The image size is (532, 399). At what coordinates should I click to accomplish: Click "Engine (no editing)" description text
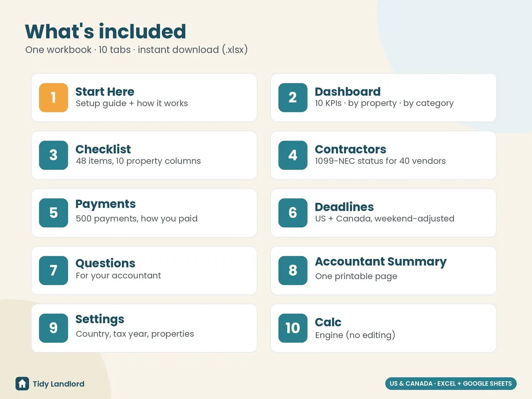click(x=355, y=335)
